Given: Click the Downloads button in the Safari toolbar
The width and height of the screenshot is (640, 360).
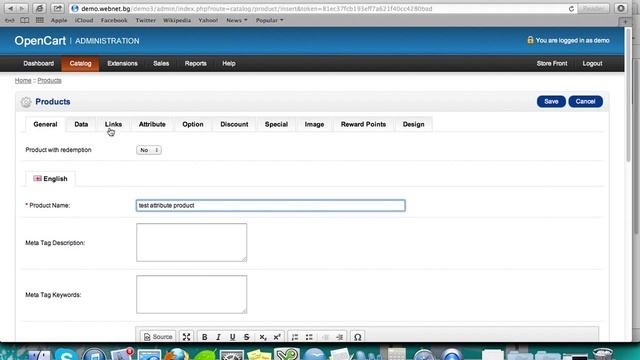Looking at the screenshot, I should (x=621, y=9).
